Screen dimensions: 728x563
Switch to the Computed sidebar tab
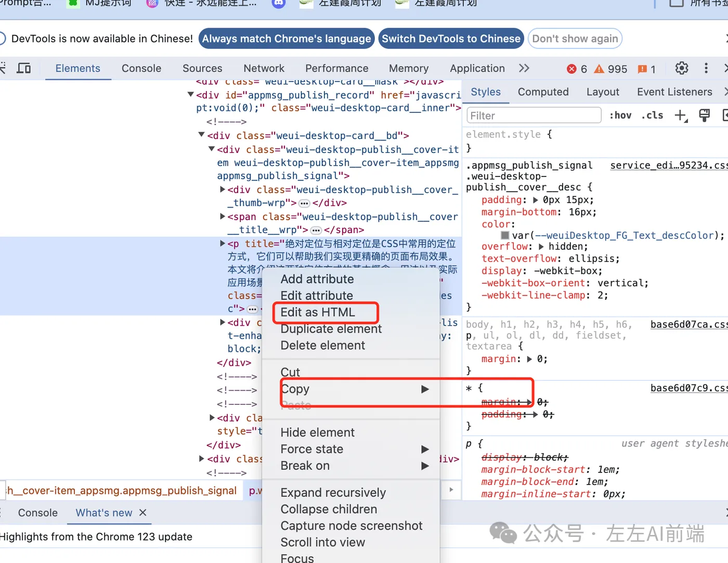coord(543,92)
